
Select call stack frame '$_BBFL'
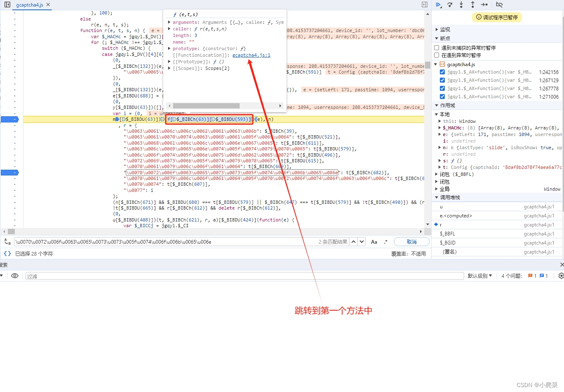(497, 234)
